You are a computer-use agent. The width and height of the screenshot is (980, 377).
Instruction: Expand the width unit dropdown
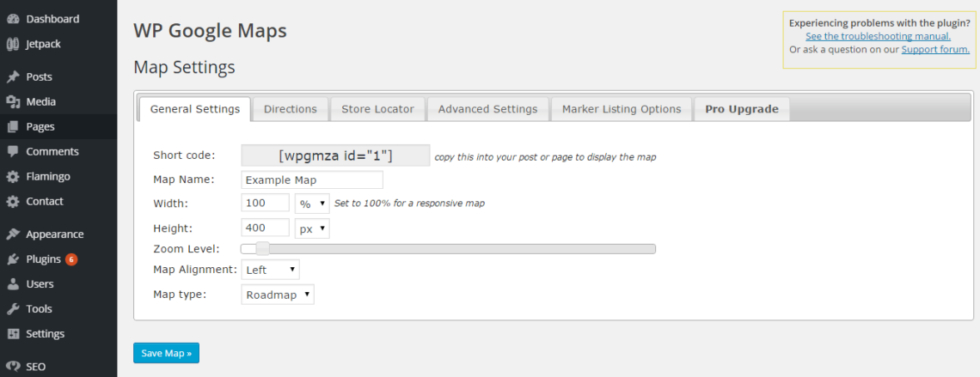(x=312, y=204)
